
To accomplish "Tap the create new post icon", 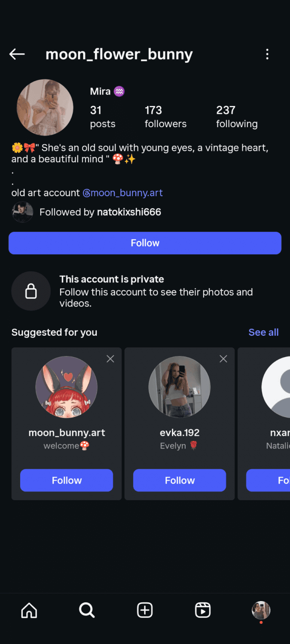I will tap(145, 610).
